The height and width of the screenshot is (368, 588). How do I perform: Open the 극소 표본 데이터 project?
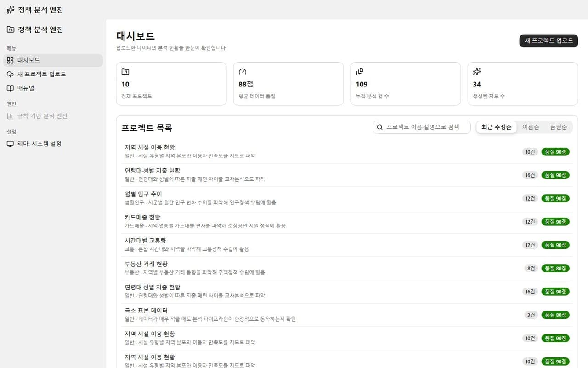tap(347, 315)
